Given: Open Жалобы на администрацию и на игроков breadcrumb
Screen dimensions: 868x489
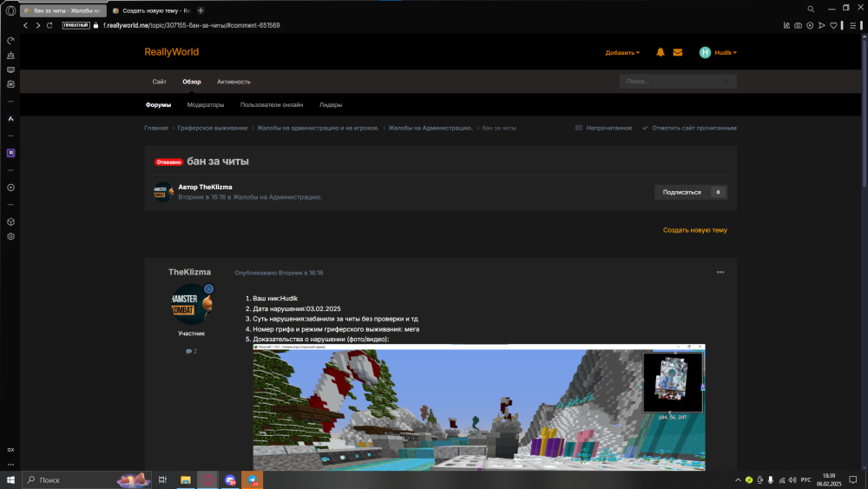Looking at the screenshot, I should pyautogui.click(x=318, y=128).
